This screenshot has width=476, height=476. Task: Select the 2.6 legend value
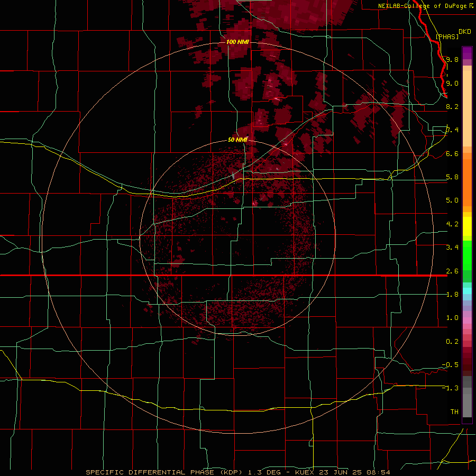(452, 271)
